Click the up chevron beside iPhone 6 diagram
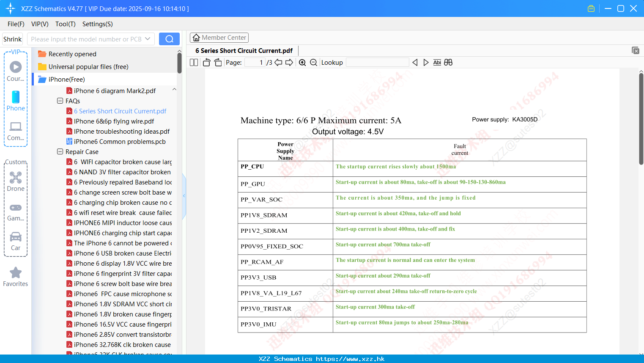 click(174, 90)
